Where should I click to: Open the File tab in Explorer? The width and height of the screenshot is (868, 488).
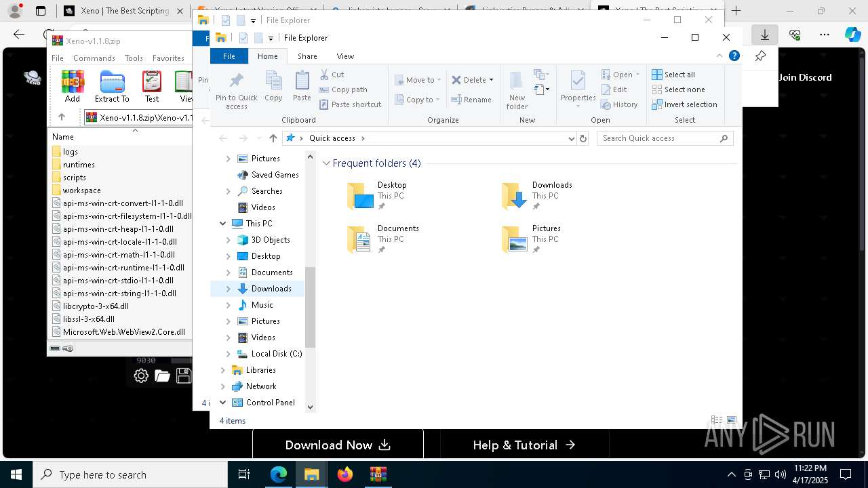pos(229,56)
